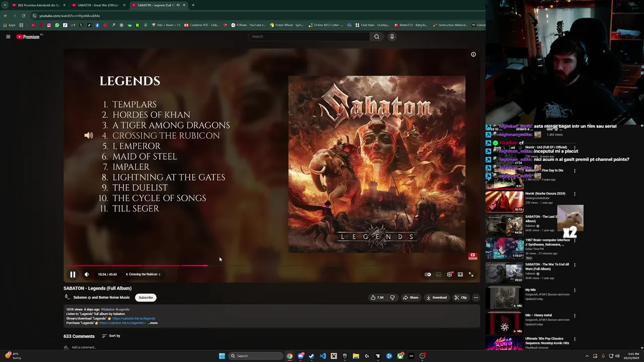
Task: Download the video
Action: pos(436,298)
